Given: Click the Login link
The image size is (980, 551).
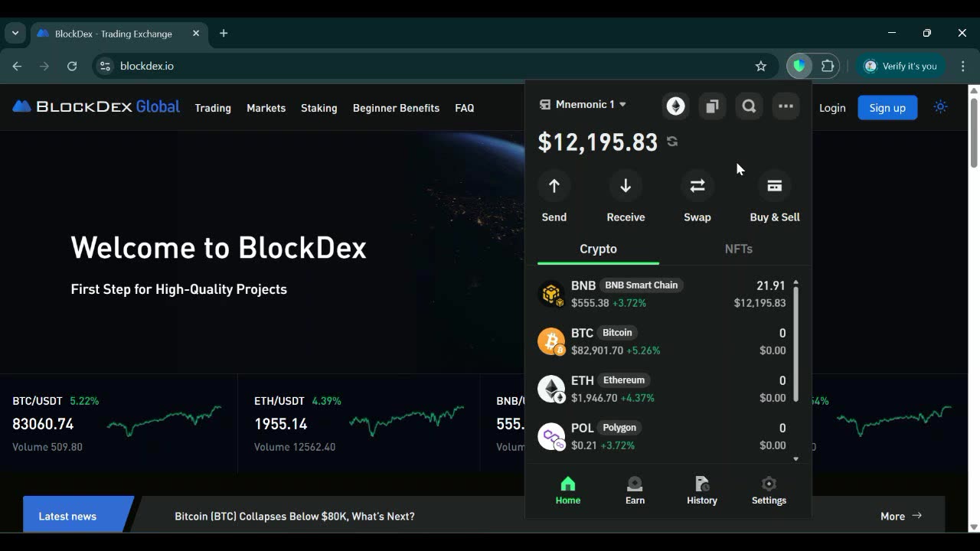Looking at the screenshot, I should pyautogui.click(x=832, y=108).
